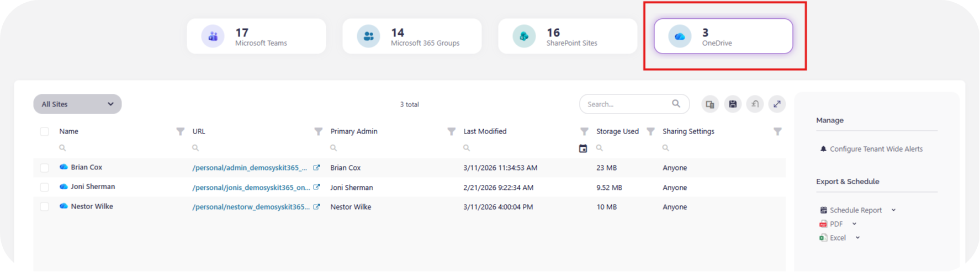980x272 pixels.
Task: Open the column chooser toolbar icon
Action: (710, 104)
